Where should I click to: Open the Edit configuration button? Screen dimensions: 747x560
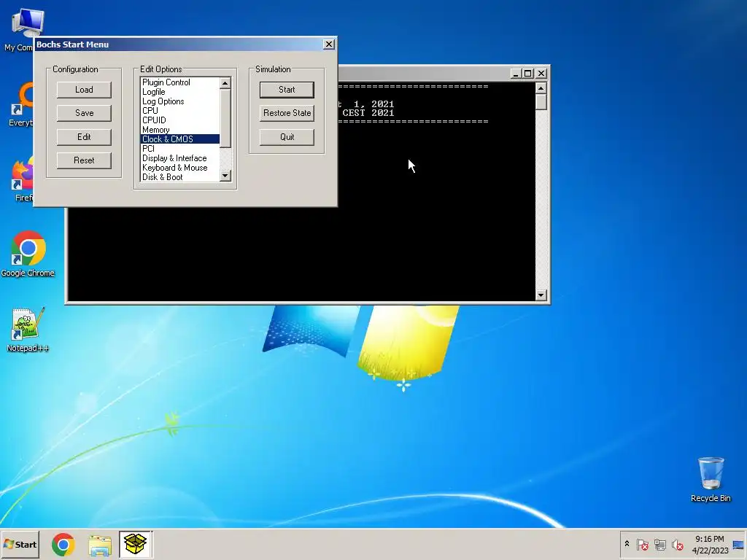tap(84, 136)
